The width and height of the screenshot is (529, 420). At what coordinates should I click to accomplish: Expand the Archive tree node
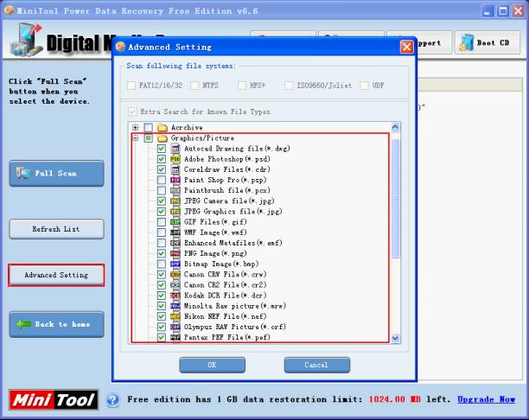click(x=136, y=128)
